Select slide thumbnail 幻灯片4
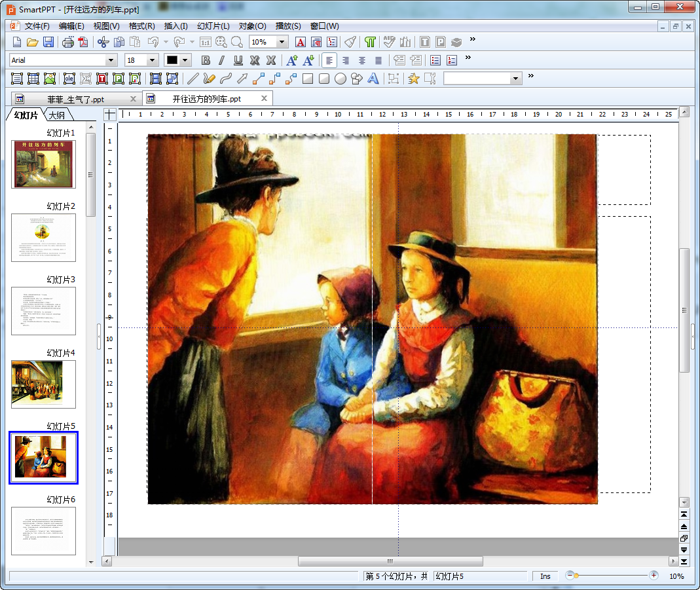The width and height of the screenshot is (700, 590). click(x=43, y=384)
